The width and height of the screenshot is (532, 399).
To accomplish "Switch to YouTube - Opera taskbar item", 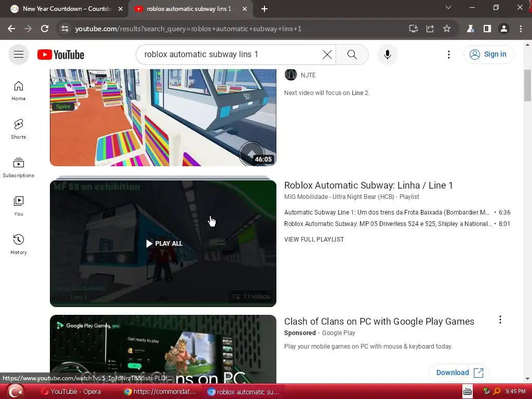I will [71, 392].
